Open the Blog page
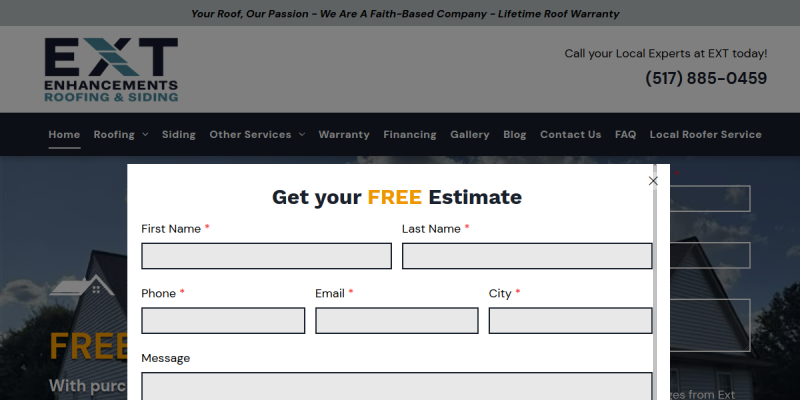This screenshot has height=400, width=800. tap(514, 135)
